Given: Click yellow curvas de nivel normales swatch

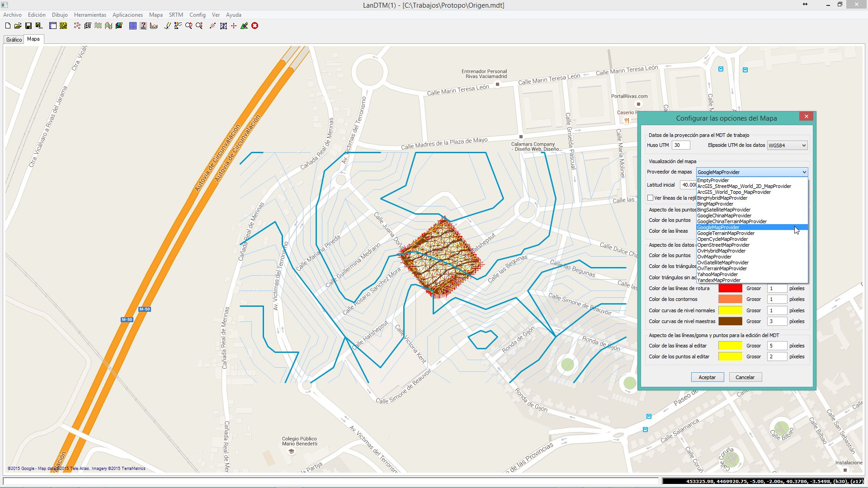Looking at the screenshot, I should coord(730,310).
